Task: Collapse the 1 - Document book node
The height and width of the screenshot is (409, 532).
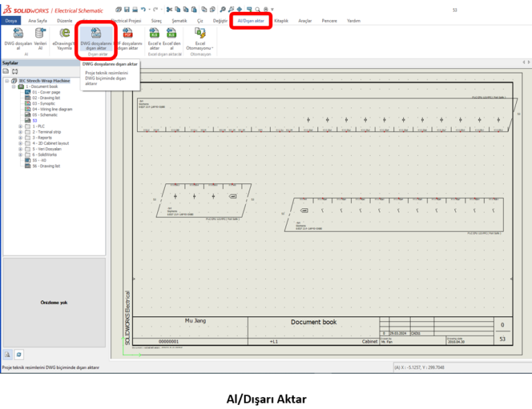Action: click(x=12, y=87)
